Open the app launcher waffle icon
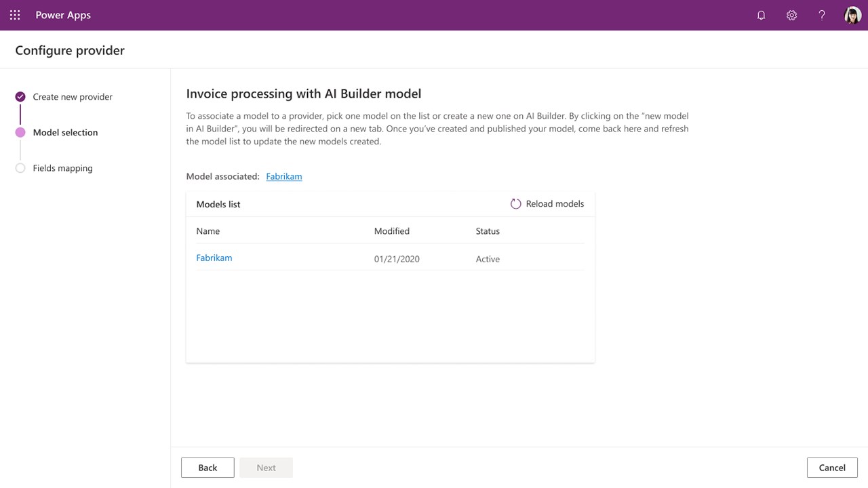The height and width of the screenshot is (488, 868). [x=15, y=15]
